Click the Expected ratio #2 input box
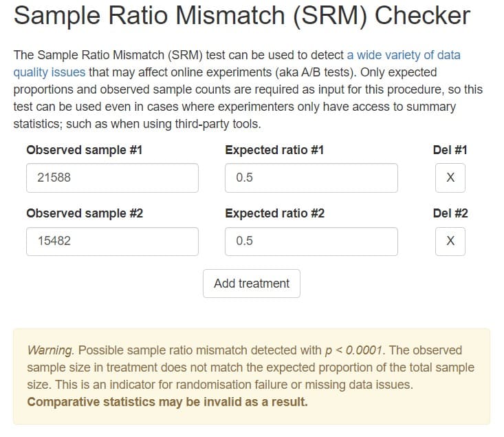Viewport: 504px width, 437px height. 311,242
